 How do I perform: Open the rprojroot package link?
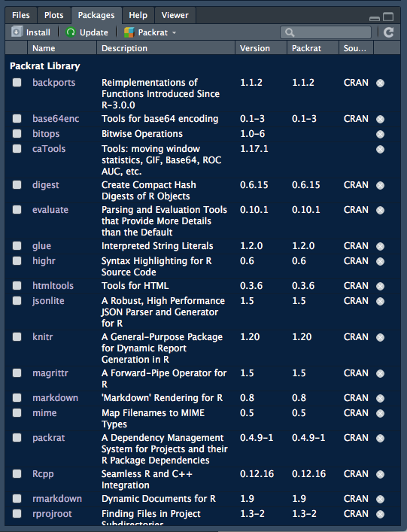coord(52,514)
